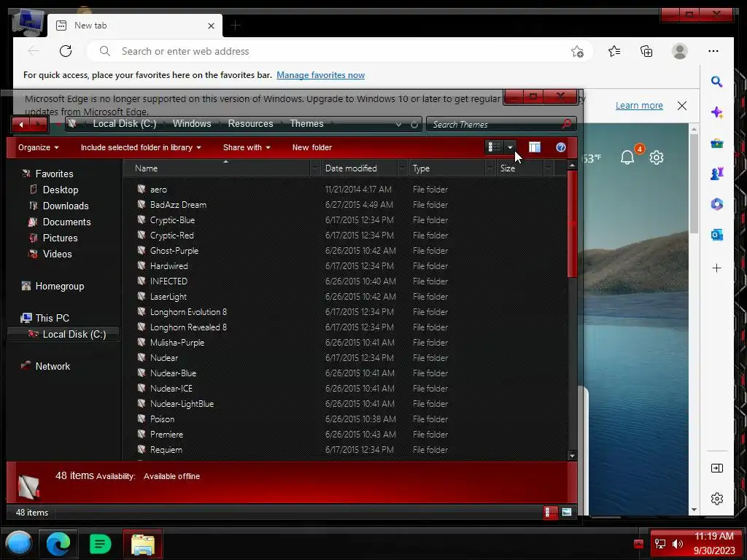This screenshot has height=560, width=747.
Task: Open Outlook icon in Edge sidebar
Action: (716, 235)
